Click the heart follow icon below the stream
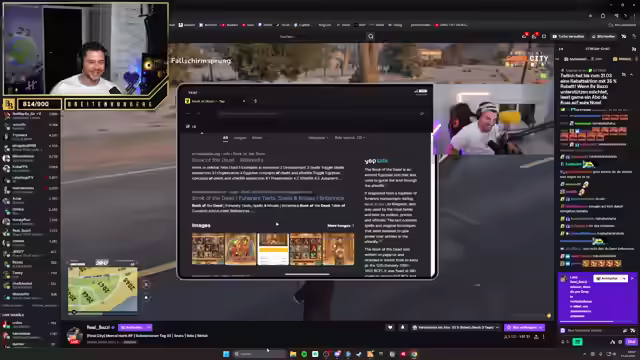The image size is (640, 360). coord(390,327)
